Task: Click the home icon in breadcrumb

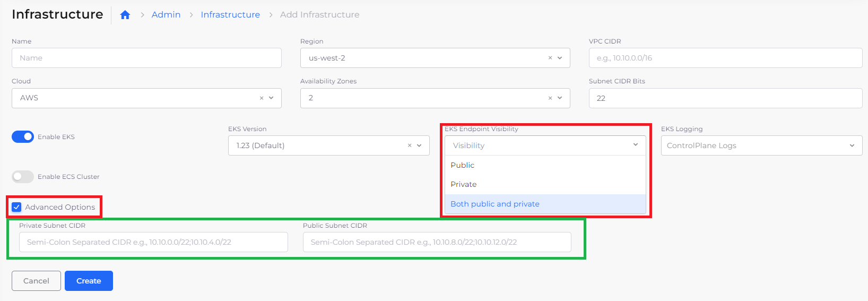Action: [125, 15]
